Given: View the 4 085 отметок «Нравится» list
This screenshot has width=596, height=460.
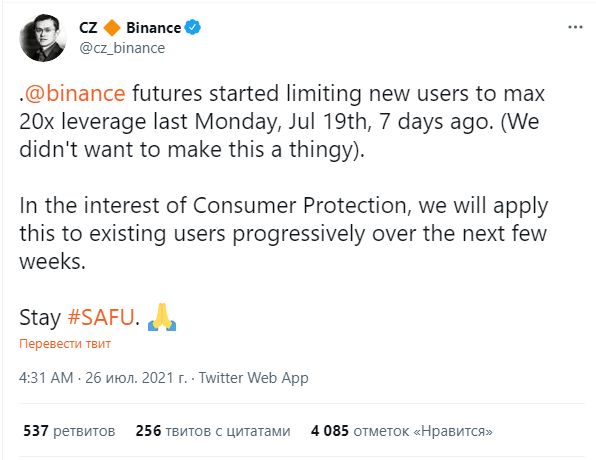Looking at the screenshot, I should click(x=402, y=431).
